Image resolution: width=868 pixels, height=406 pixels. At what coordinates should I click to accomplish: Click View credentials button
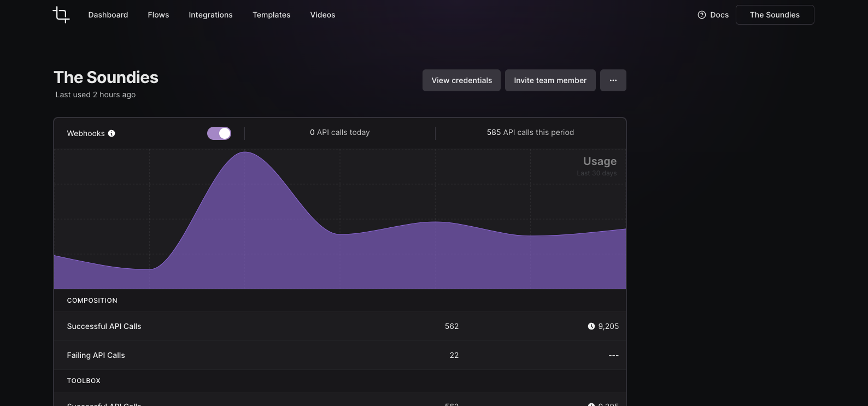tap(461, 80)
